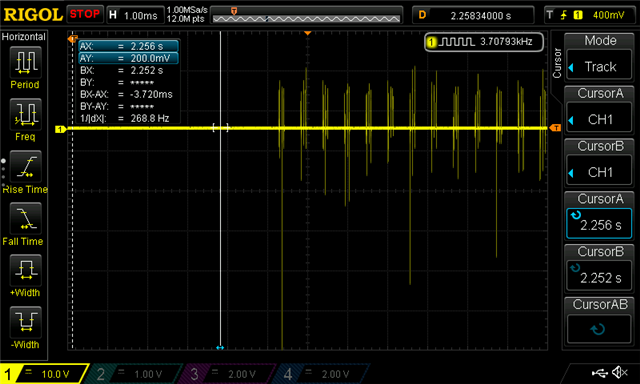
Task: Choose the Fall Time measurement icon
Action: tap(25, 218)
